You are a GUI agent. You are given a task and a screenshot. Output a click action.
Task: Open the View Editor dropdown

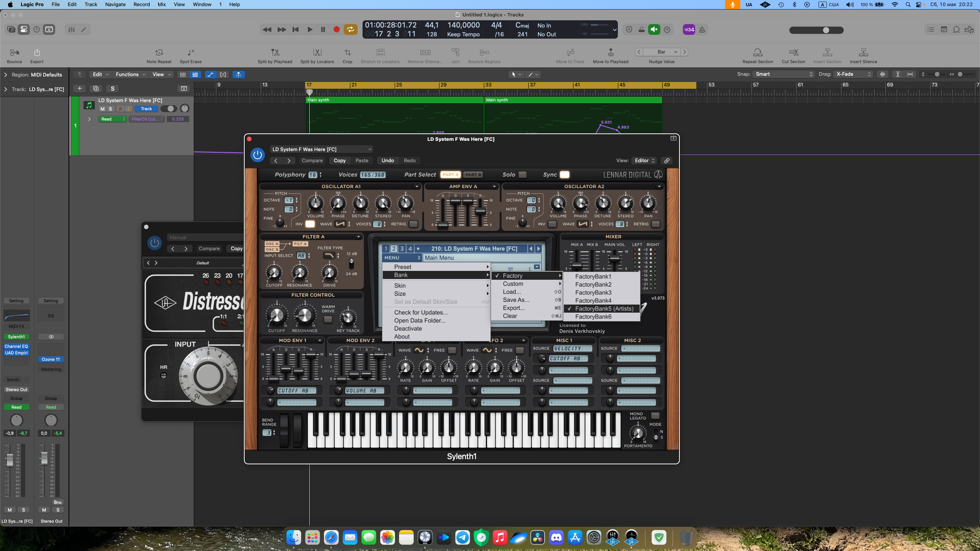click(645, 161)
